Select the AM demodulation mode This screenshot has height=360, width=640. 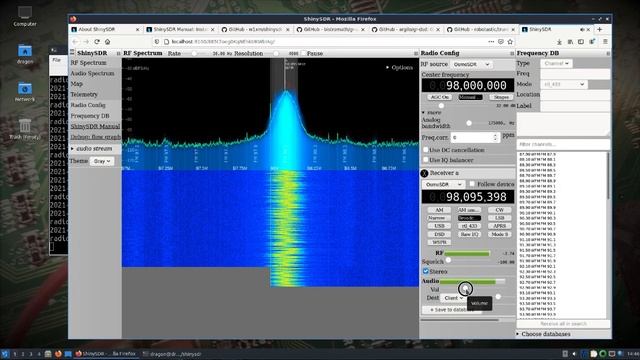click(439, 210)
